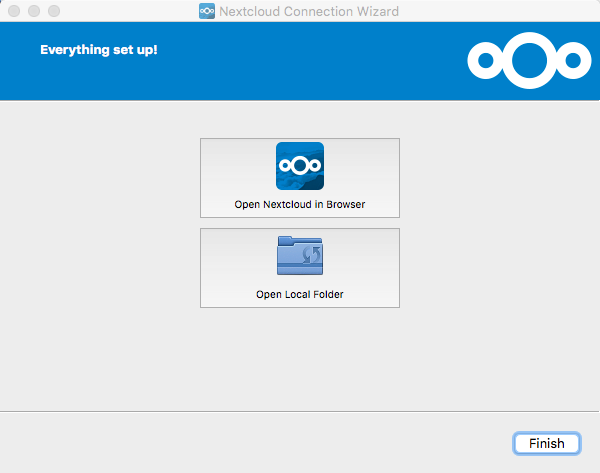Click the 'Nextcloud Connection Wizard' window title

[309, 11]
